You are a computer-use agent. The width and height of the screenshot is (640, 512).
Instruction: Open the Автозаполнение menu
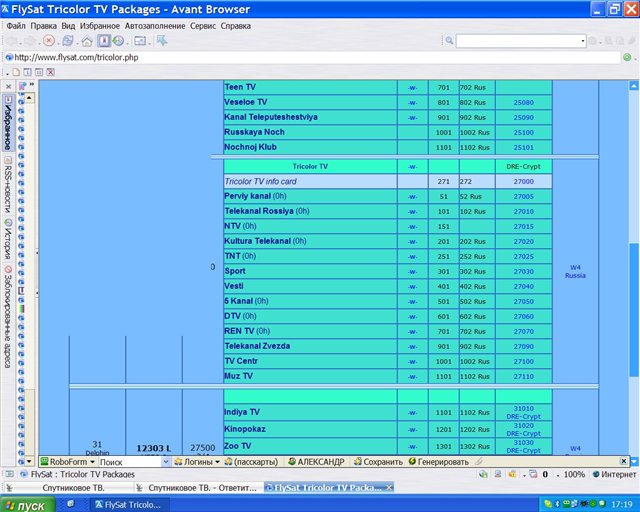tap(155, 26)
